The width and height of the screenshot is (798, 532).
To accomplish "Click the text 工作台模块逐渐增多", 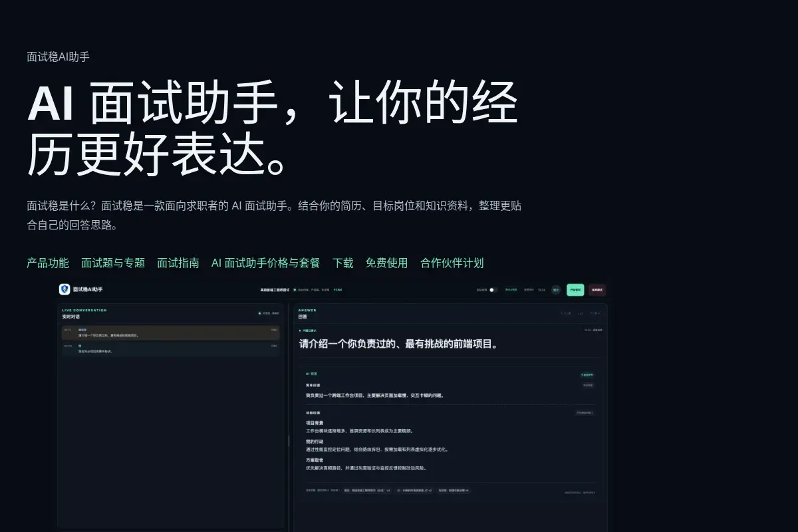I will click(360, 430).
